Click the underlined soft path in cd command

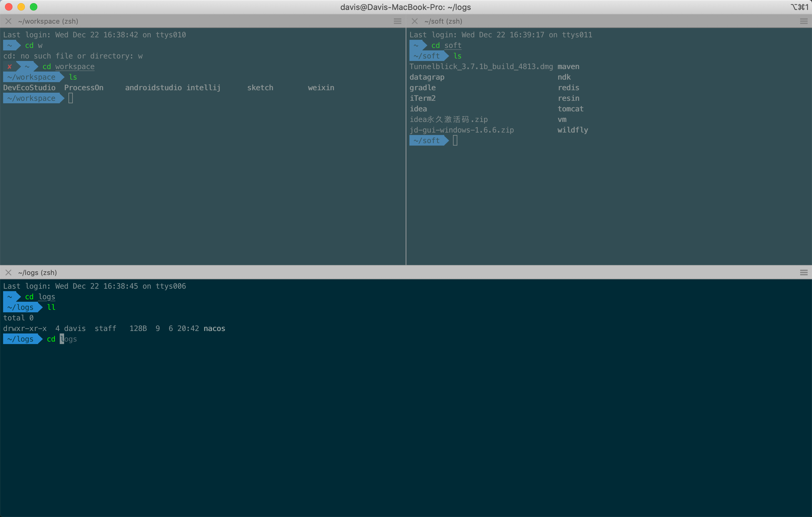click(453, 45)
